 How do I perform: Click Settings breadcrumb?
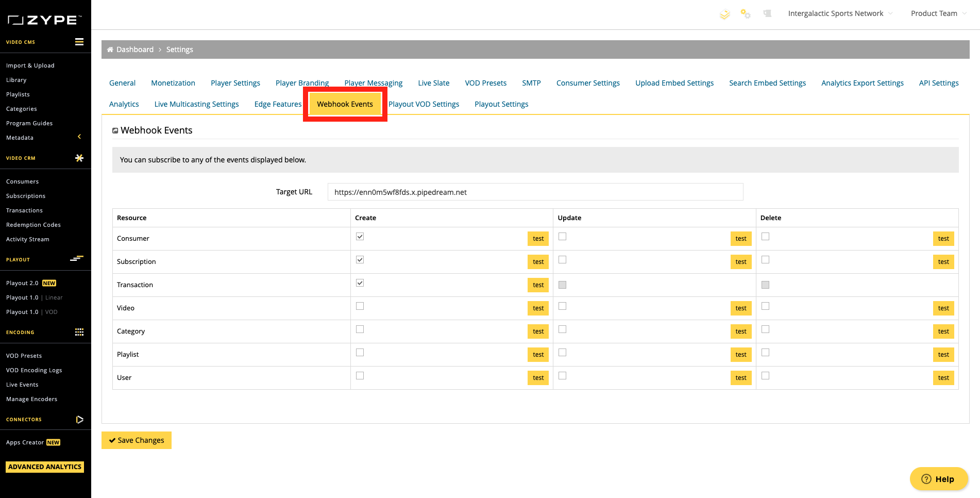[x=179, y=49]
